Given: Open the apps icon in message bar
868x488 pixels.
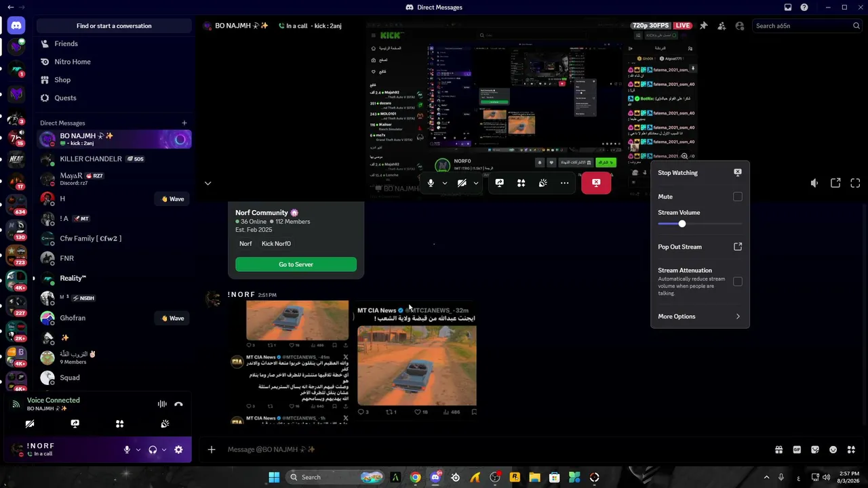Looking at the screenshot, I should (x=851, y=449).
